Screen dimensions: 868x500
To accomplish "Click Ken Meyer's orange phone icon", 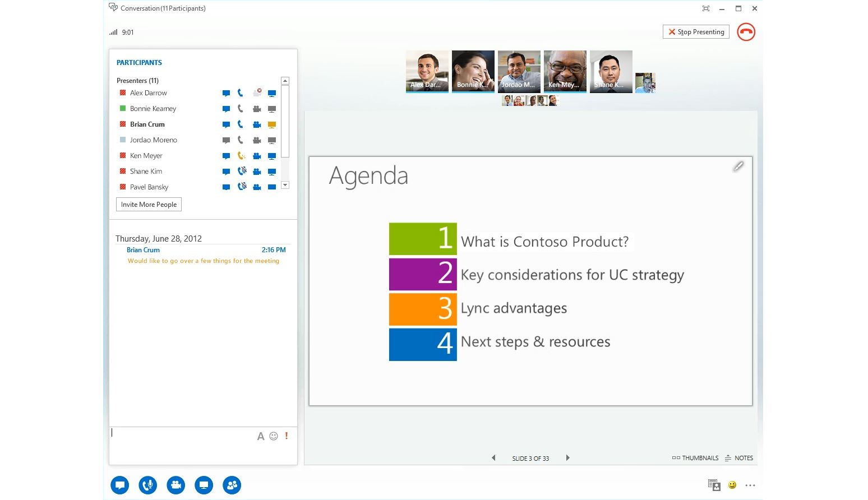I will (241, 156).
